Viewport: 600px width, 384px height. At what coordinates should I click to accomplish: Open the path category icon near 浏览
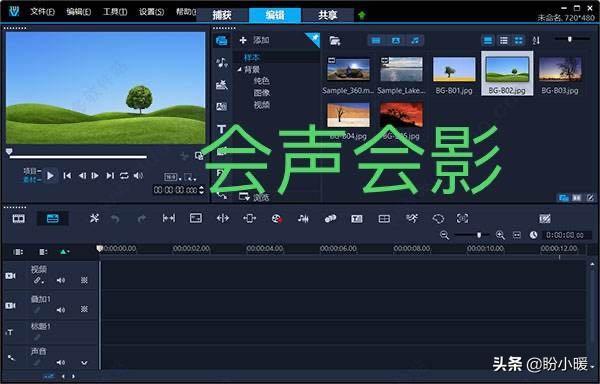click(222, 195)
